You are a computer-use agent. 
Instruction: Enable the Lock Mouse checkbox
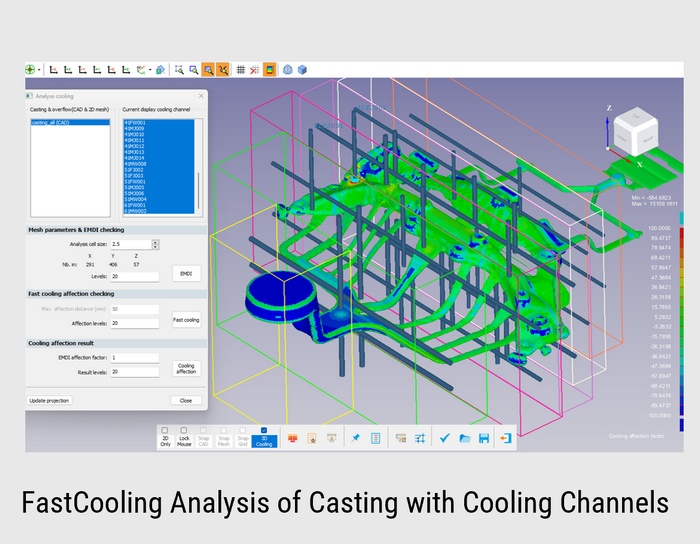pyautogui.click(x=183, y=430)
